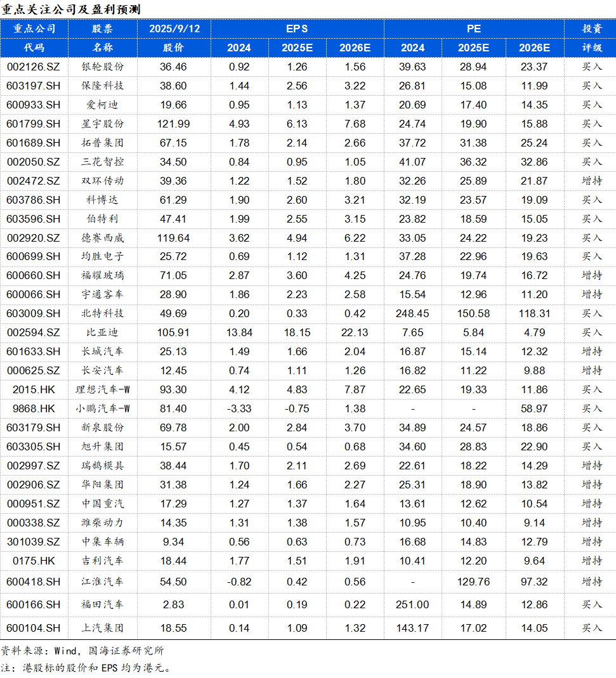Select the PE column group header
Screen dimensions: 616x678
474,29
